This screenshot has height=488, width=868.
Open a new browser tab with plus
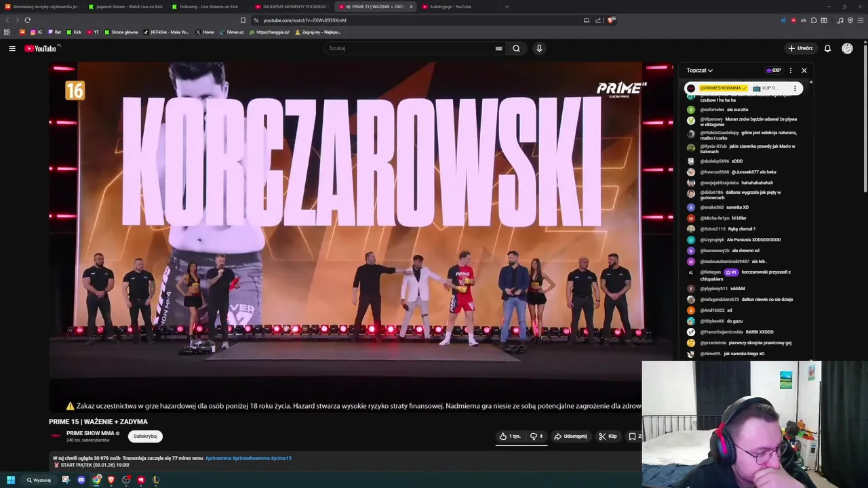tap(507, 7)
